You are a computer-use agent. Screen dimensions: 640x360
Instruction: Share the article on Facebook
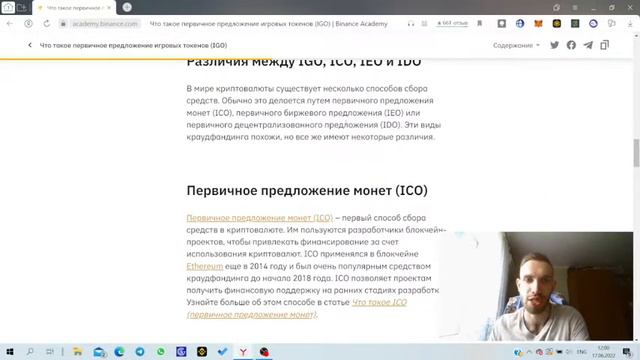(x=571, y=45)
